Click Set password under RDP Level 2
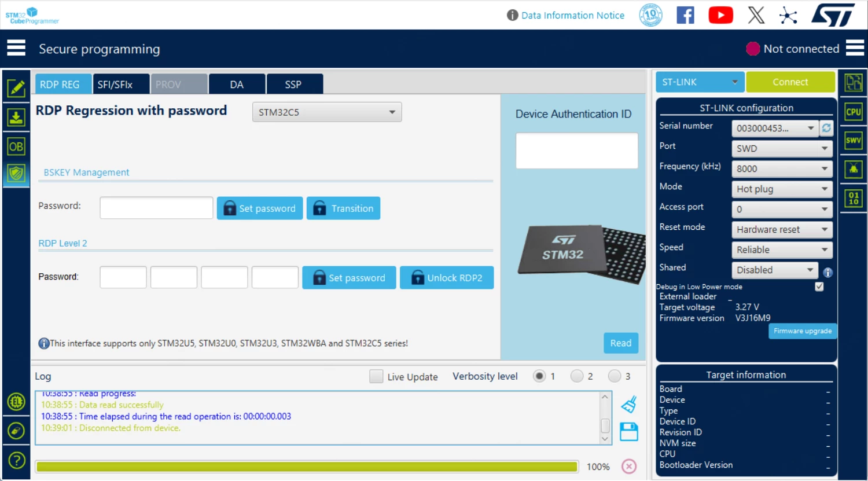 tap(349, 278)
